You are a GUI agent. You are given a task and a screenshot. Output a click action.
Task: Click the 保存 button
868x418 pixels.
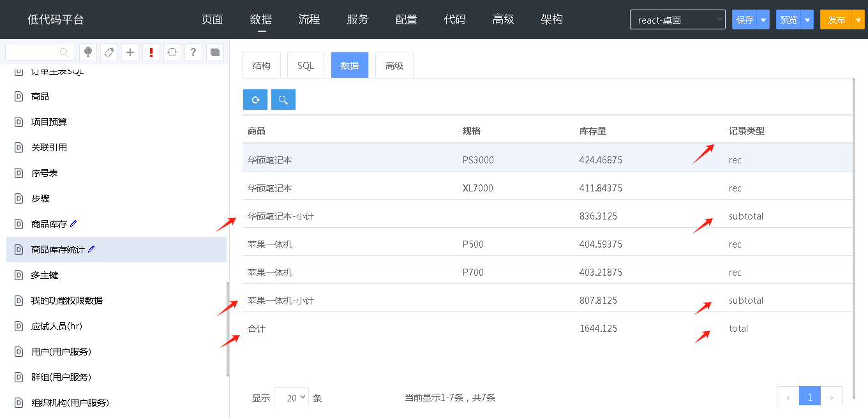pos(745,20)
